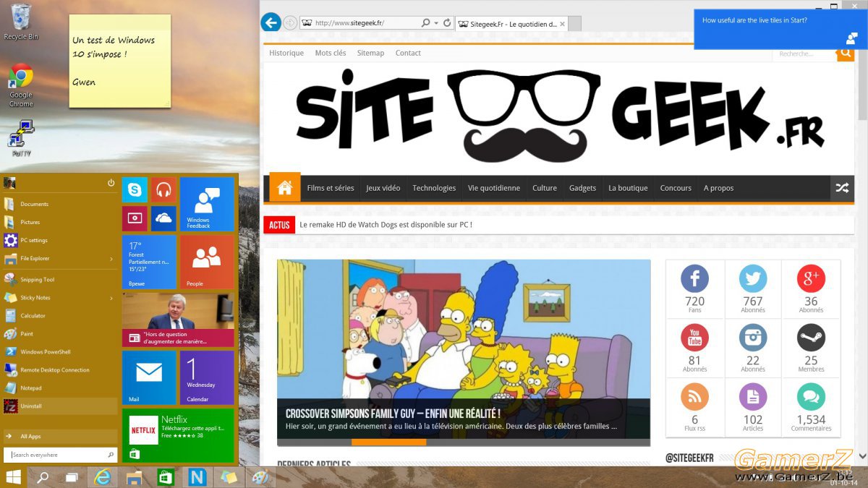The height and width of the screenshot is (488, 868).
Task: Open the Technologies menu
Action: 434,188
